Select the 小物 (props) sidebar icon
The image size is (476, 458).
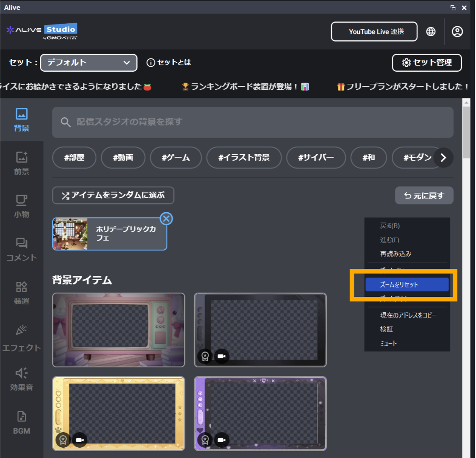21,206
